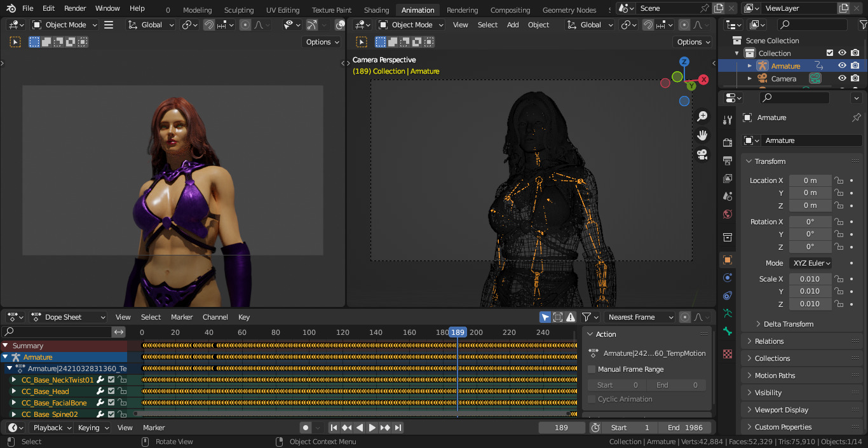
Task: Open the Object properties tab
Action: (728, 259)
